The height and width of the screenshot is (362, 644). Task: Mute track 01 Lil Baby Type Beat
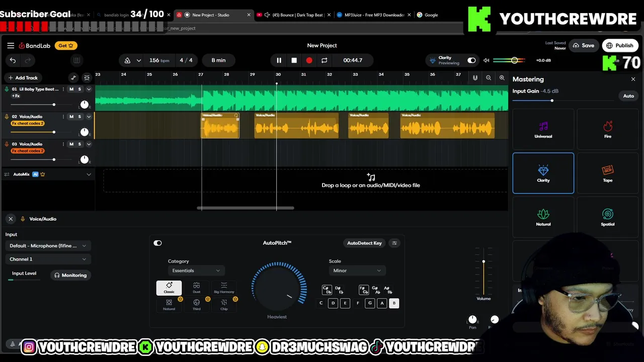[x=71, y=89]
